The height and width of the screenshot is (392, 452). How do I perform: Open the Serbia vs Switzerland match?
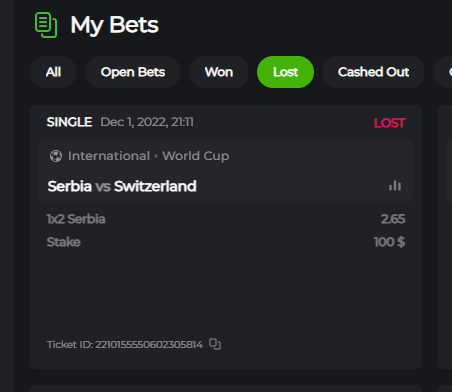pos(122,186)
